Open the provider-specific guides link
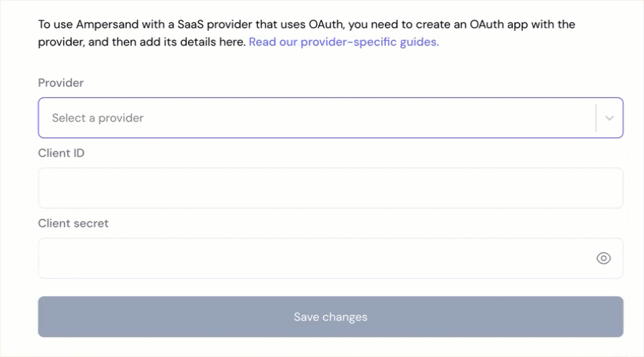 point(344,42)
